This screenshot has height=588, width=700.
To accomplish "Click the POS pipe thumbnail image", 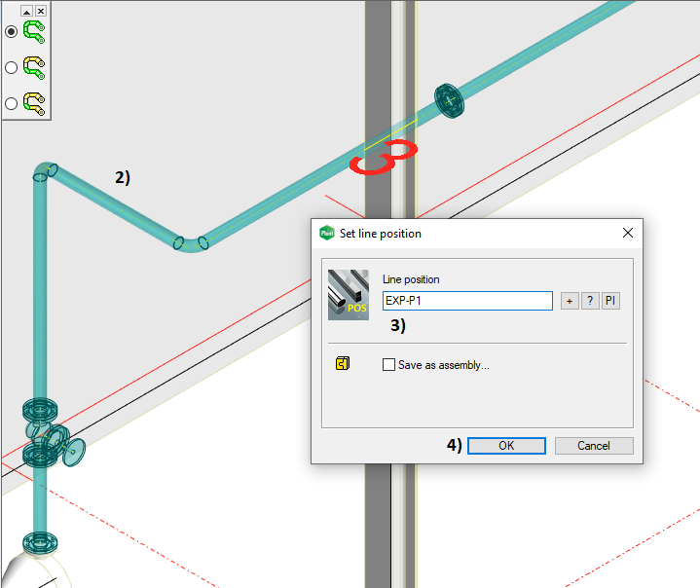I will (349, 295).
